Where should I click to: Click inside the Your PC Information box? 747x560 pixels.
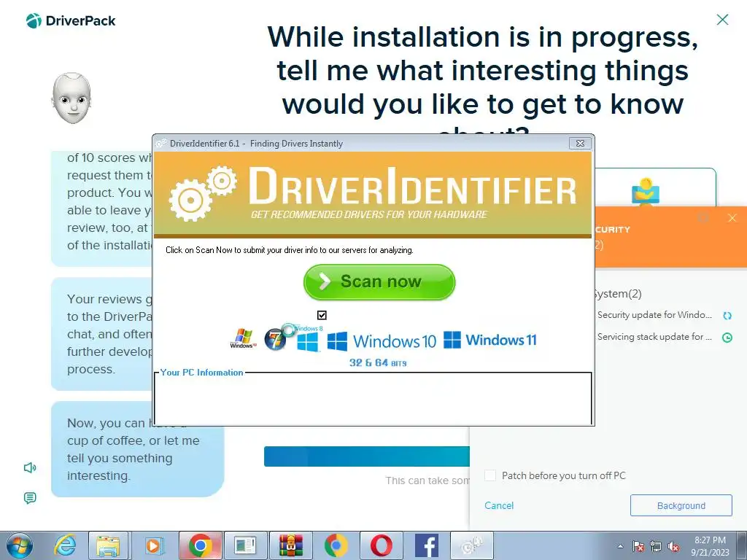(x=373, y=399)
